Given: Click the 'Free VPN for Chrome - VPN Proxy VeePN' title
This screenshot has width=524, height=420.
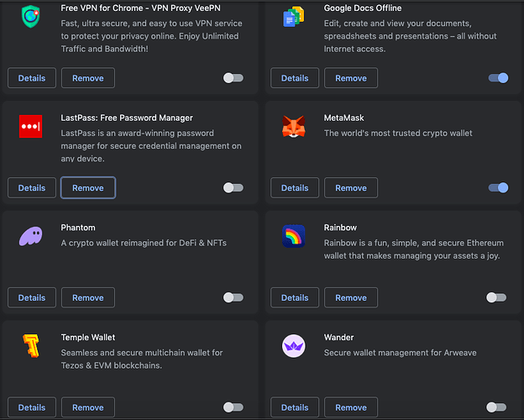Looking at the screenshot, I should coord(140,8).
